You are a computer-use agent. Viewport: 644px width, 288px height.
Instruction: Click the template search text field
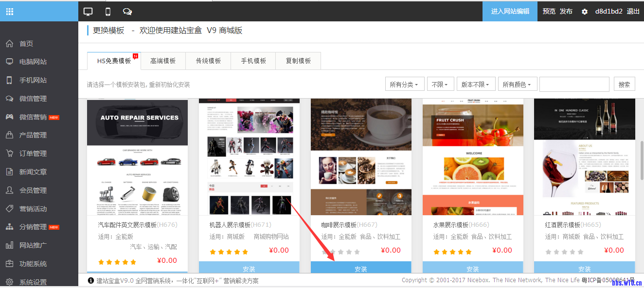point(574,85)
